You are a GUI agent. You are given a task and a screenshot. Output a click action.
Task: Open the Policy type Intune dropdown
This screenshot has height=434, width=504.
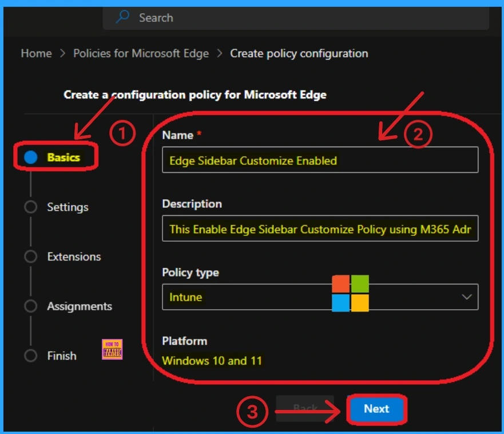click(x=320, y=297)
